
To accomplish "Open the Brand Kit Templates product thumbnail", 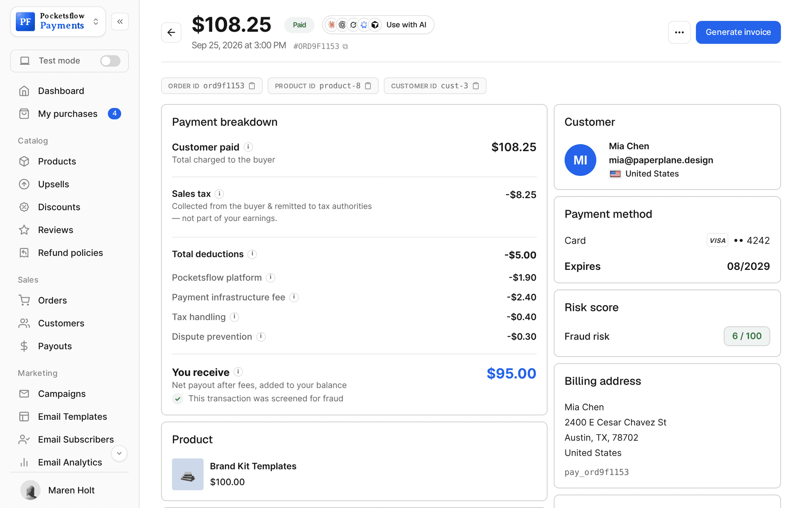I will click(x=188, y=474).
